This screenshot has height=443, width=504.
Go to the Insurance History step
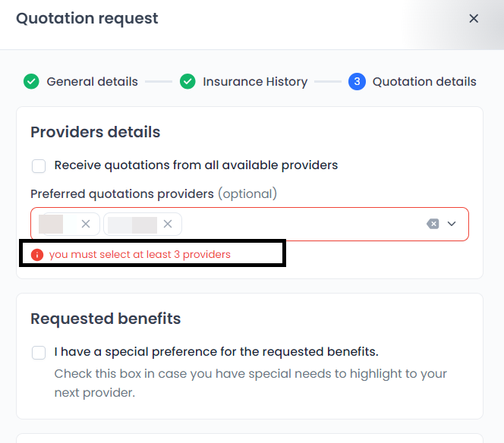254,81
